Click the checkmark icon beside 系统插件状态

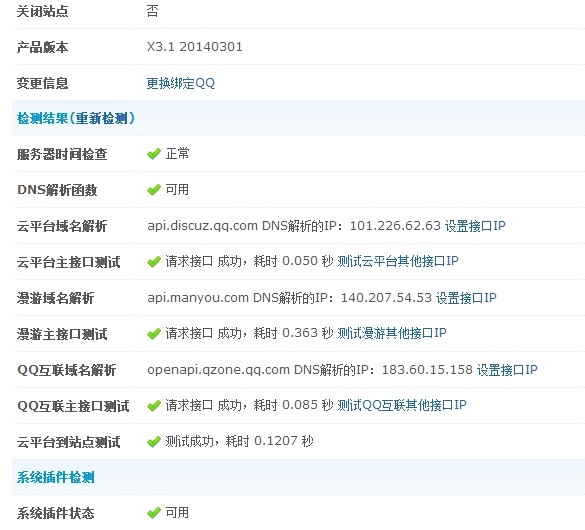(154, 513)
